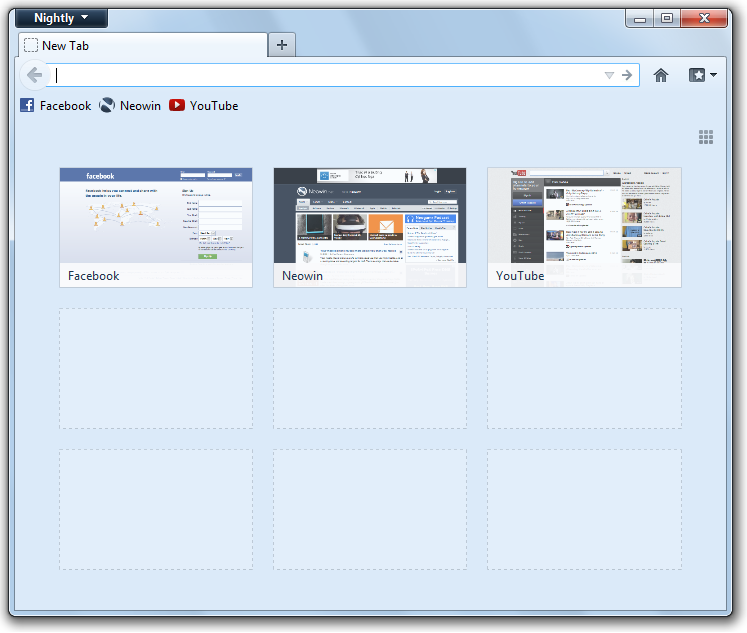Open the Neowin bookmark in toolbar
The width and height of the screenshot is (747, 633).
130,106
